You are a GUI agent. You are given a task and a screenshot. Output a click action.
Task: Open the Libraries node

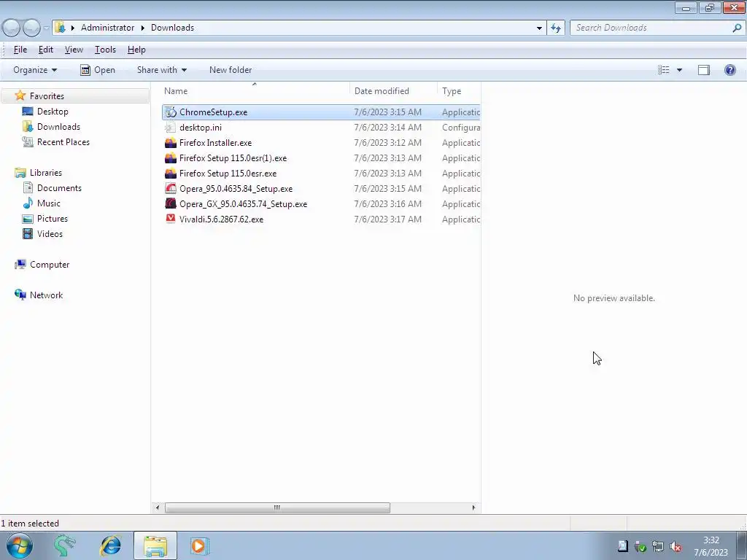pos(46,172)
